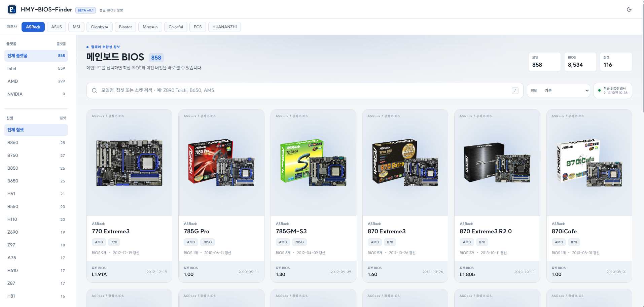Open the 870iCafe product image
The width and height of the screenshot is (644, 307).
(589, 163)
